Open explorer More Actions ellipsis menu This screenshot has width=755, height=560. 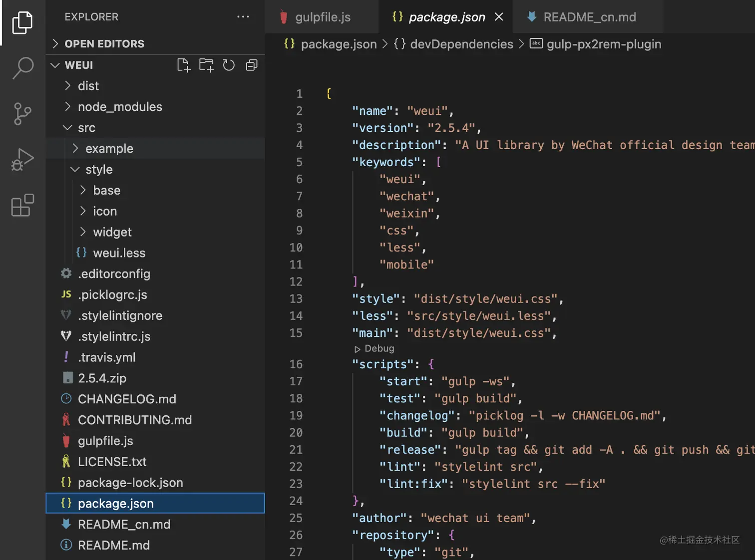tap(243, 17)
